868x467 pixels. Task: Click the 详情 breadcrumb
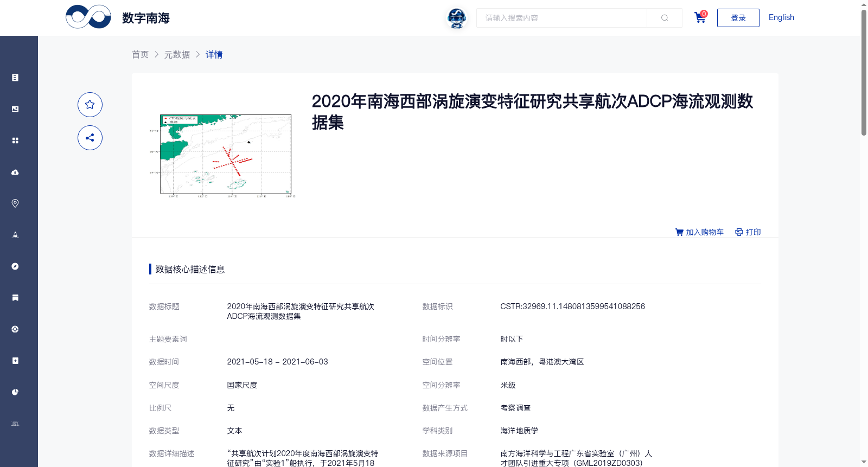click(214, 54)
